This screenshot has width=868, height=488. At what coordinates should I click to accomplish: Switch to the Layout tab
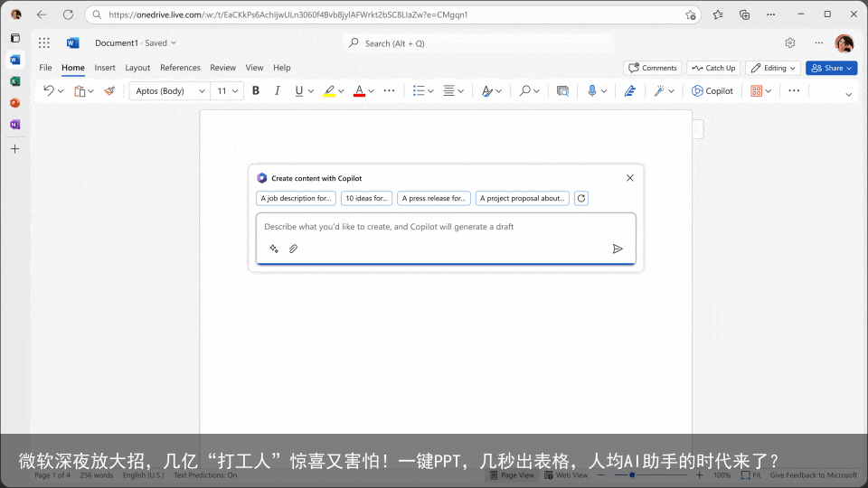point(137,68)
